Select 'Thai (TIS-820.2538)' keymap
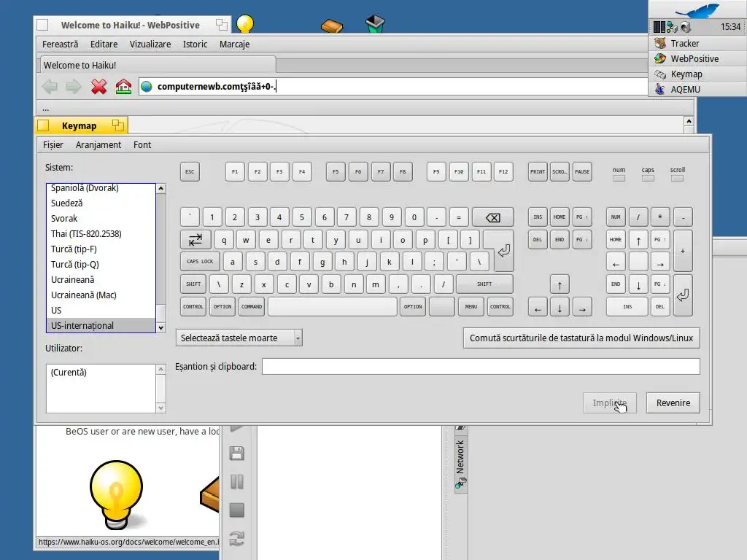747x560 pixels. (x=101, y=234)
